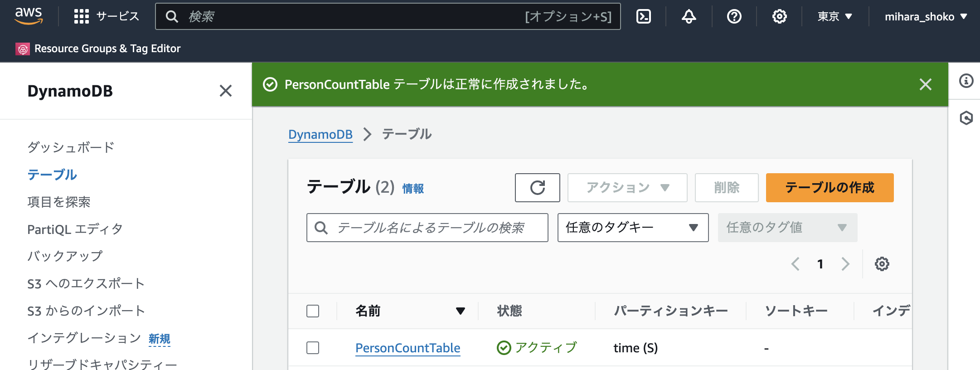Open the 東京 region selector
This screenshot has width=980, height=370.
(835, 17)
